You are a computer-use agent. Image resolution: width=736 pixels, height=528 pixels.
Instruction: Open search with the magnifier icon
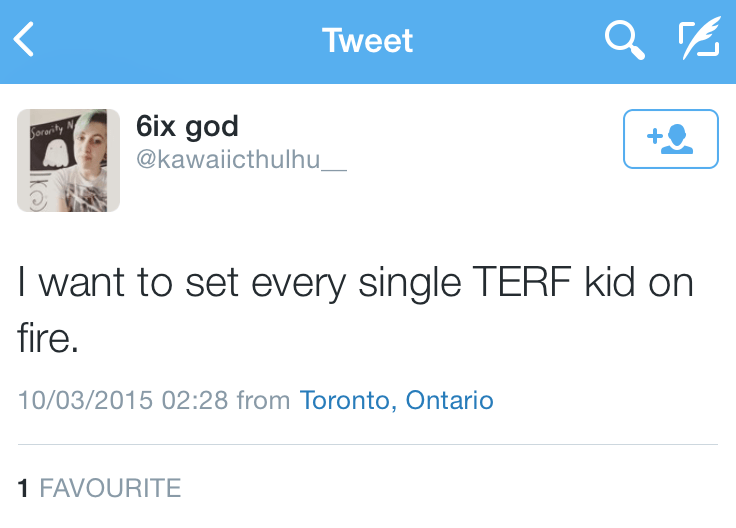[x=624, y=40]
